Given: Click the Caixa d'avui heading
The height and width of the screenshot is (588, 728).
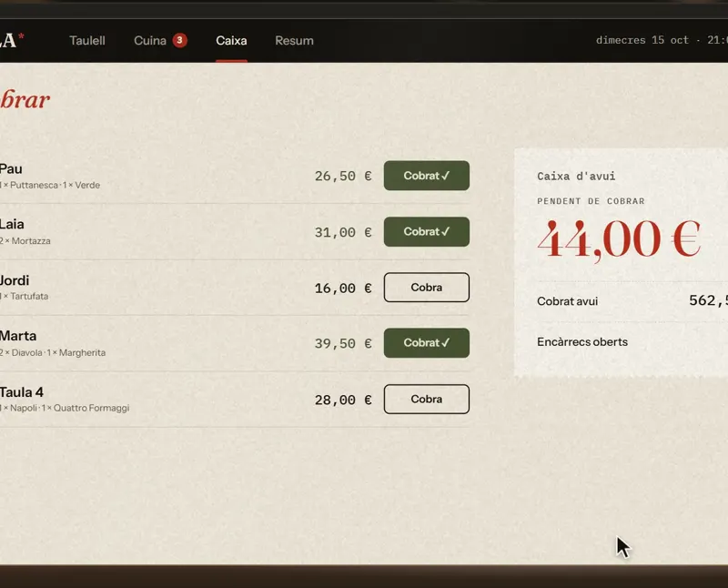Looking at the screenshot, I should pos(576,177).
